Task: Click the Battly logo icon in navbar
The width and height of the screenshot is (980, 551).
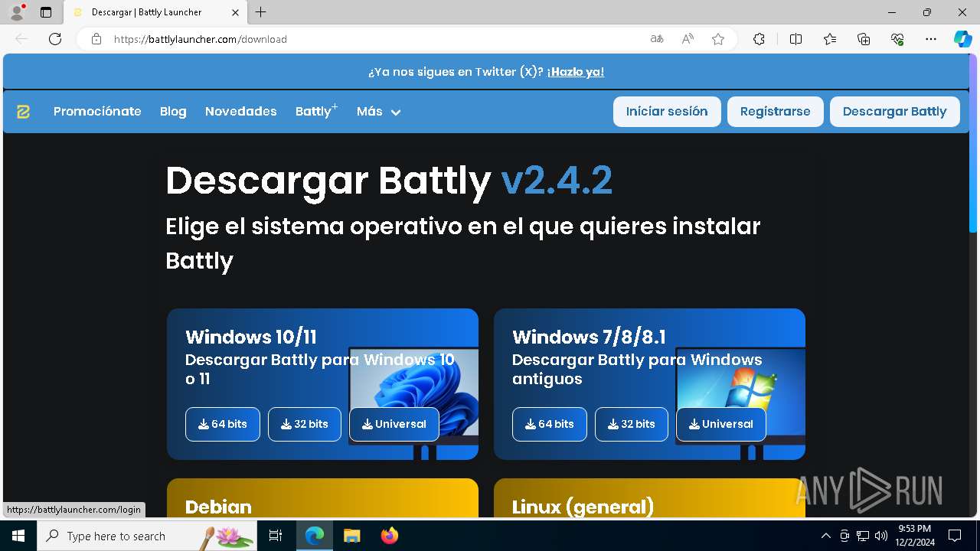Action: click(23, 112)
